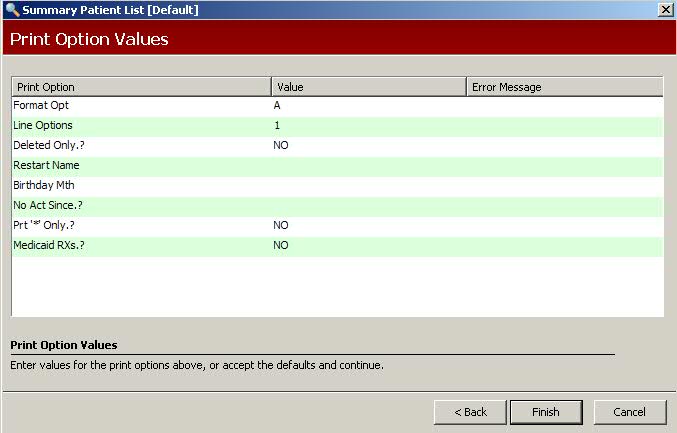The width and height of the screenshot is (677, 433).
Task: Click the Value column header
Action: [368, 87]
